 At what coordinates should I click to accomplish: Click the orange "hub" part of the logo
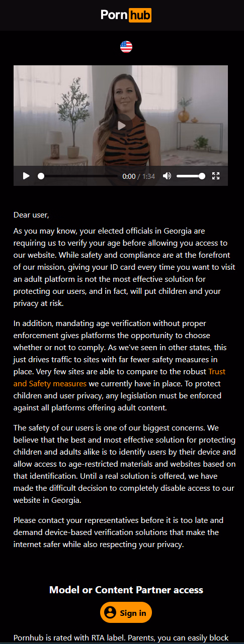[x=140, y=15]
